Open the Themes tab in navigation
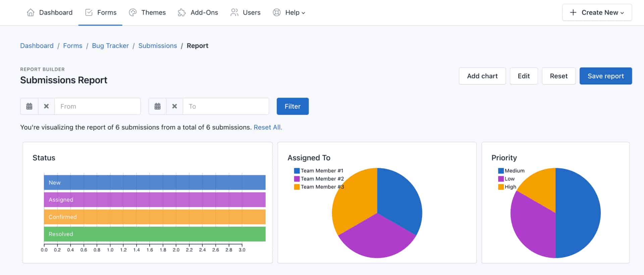This screenshot has width=644, height=275. pos(153,13)
